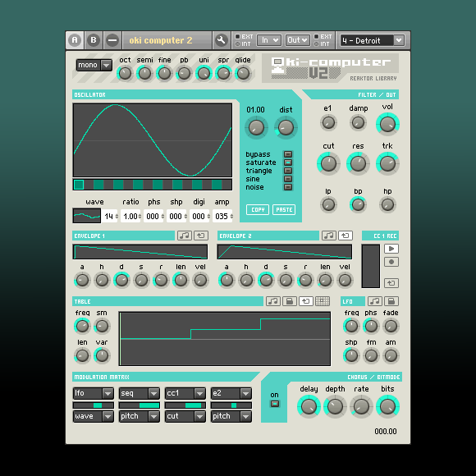476x476 pixels.
Task: Toggle the LFO lock icon
Action: pos(391,301)
